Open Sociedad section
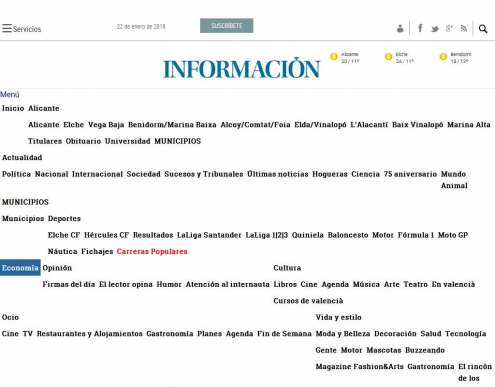 [143, 174]
